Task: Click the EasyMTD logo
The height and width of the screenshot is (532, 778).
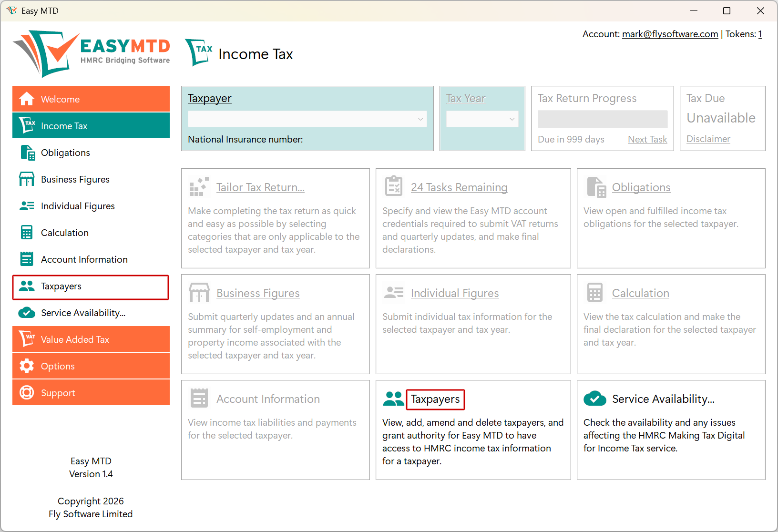Action: click(x=91, y=54)
